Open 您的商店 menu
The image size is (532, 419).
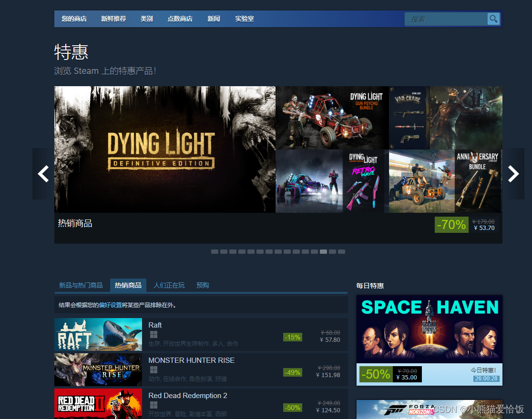pos(74,19)
